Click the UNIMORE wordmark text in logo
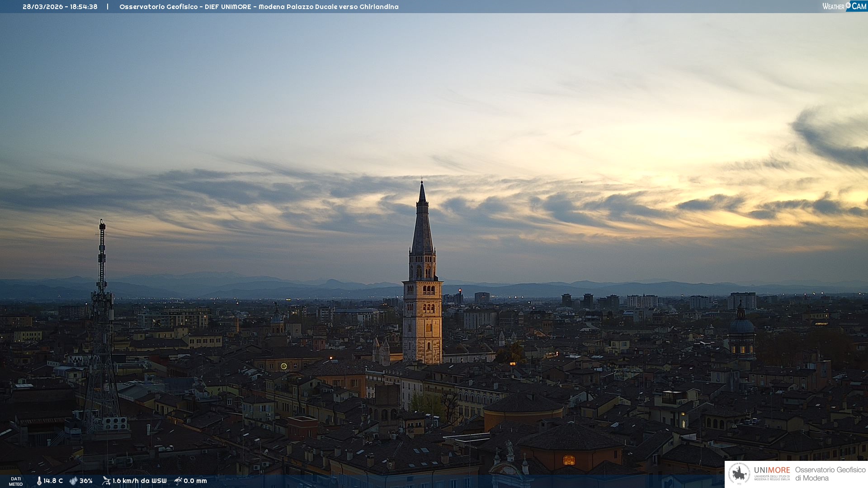Screen dimensions: 868x488 point(772,470)
